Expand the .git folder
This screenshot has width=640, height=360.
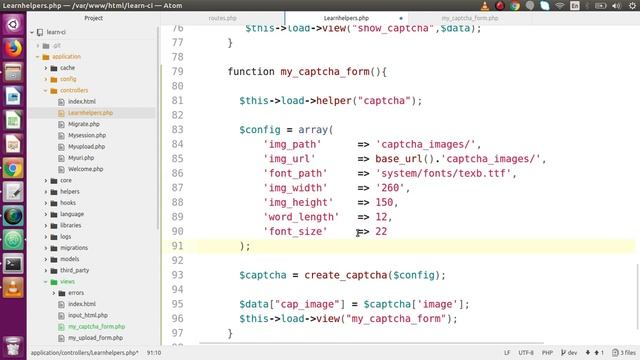pyautogui.click(x=38, y=46)
